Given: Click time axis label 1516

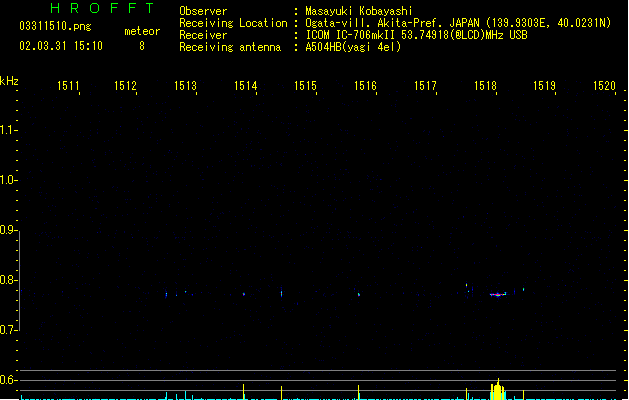Looking at the screenshot, I should (x=365, y=86).
